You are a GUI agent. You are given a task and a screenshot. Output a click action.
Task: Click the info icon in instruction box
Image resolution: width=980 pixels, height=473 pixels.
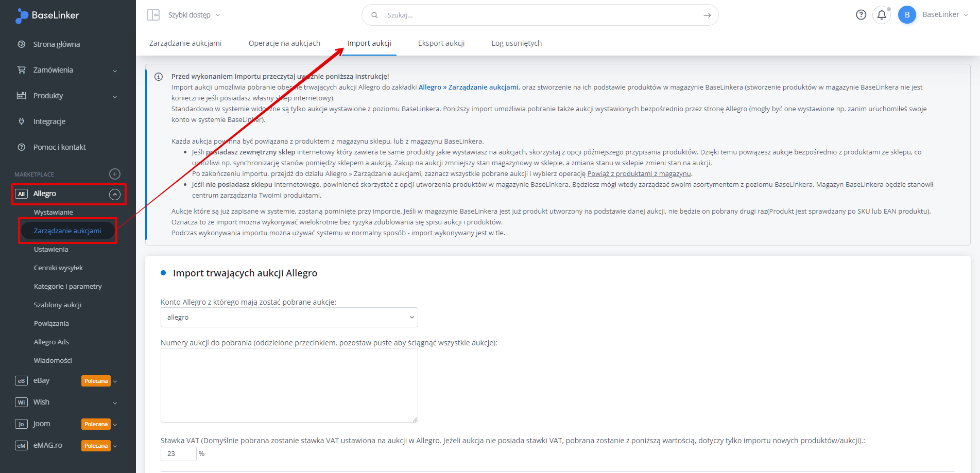[159, 77]
